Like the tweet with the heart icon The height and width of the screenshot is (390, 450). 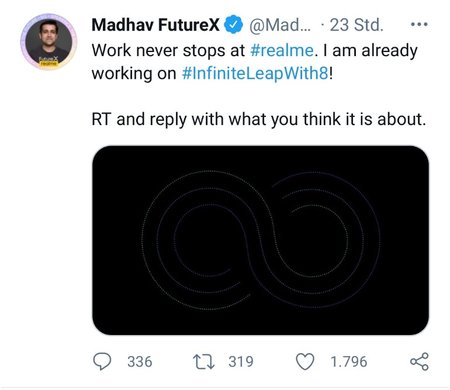point(305,361)
